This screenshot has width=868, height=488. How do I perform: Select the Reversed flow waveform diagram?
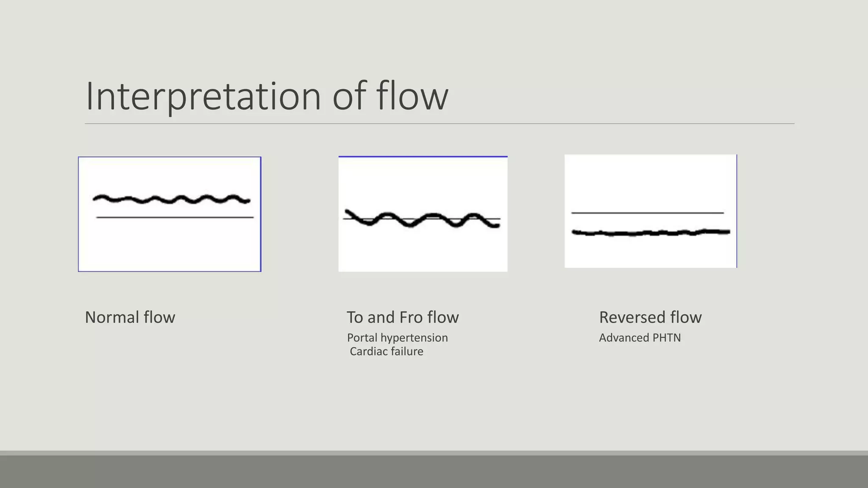(x=651, y=211)
